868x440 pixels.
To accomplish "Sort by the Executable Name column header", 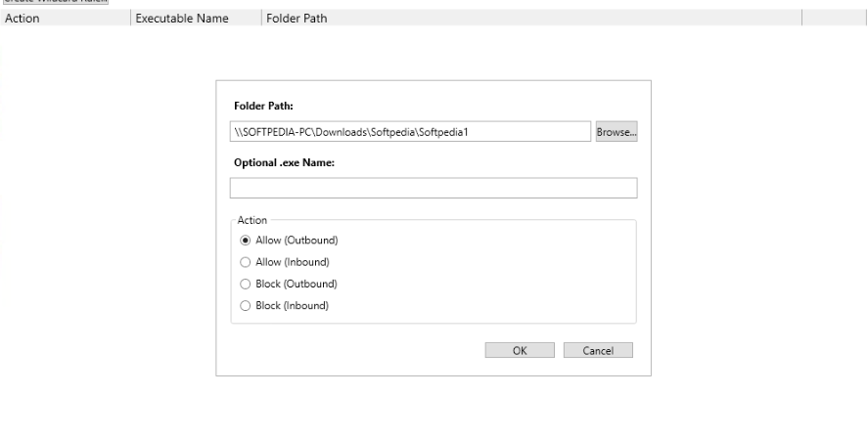I will (x=196, y=18).
